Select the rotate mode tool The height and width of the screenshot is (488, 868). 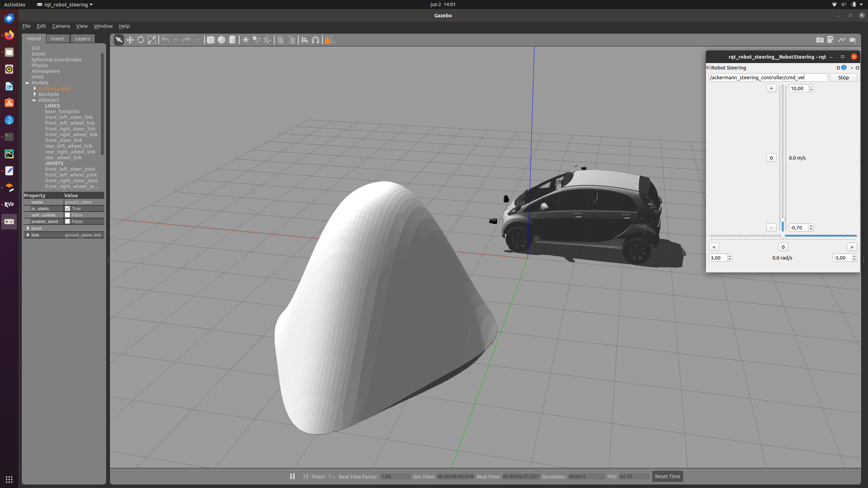click(141, 40)
